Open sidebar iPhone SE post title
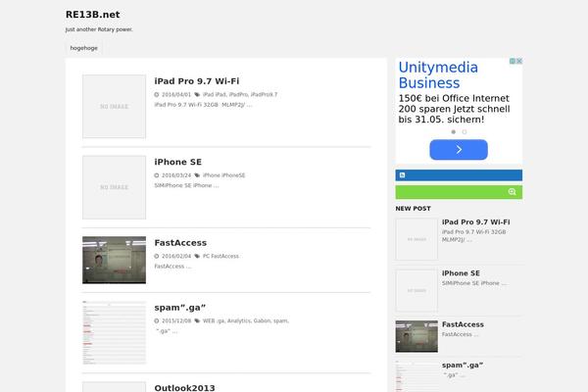Image resolution: width=588 pixels, height=392 pixels. coord(461,273)
